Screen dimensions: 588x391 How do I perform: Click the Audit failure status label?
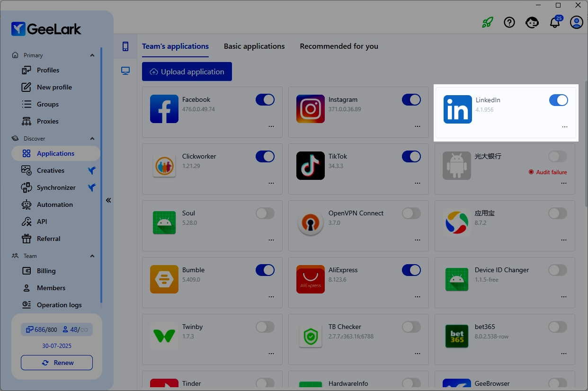coord(548,172)
